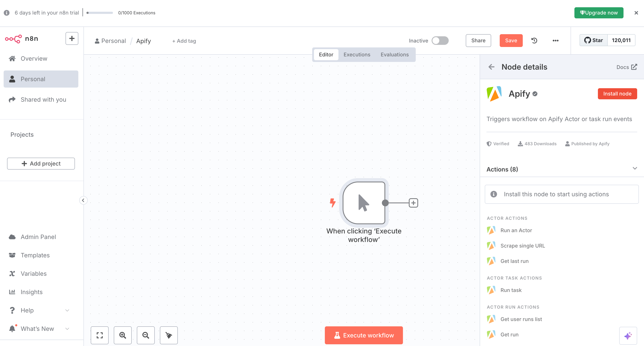The width and height of the screenshot is (644, 346).
Task: Click the fit-to-view canvas icon
Action: click(99, 335)
